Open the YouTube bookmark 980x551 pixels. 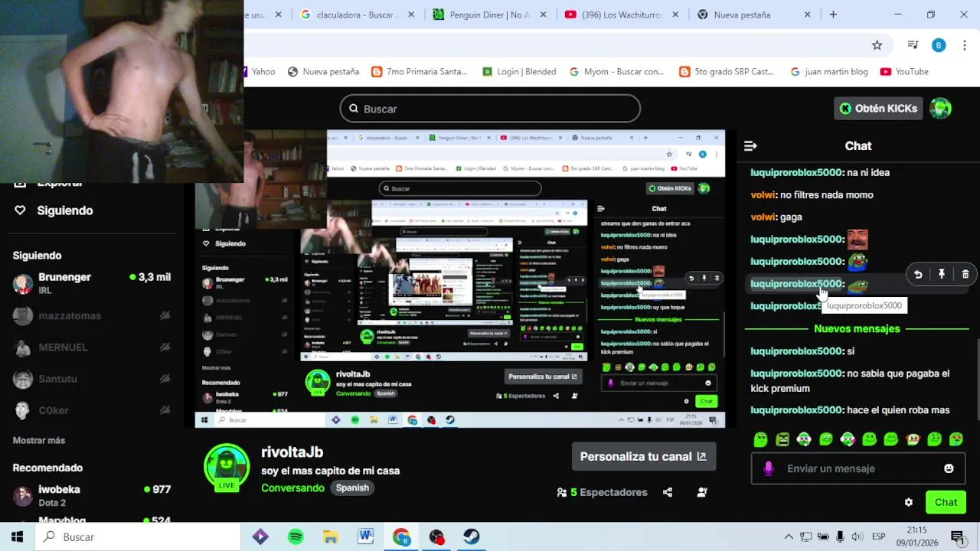(x=904, y=71)
